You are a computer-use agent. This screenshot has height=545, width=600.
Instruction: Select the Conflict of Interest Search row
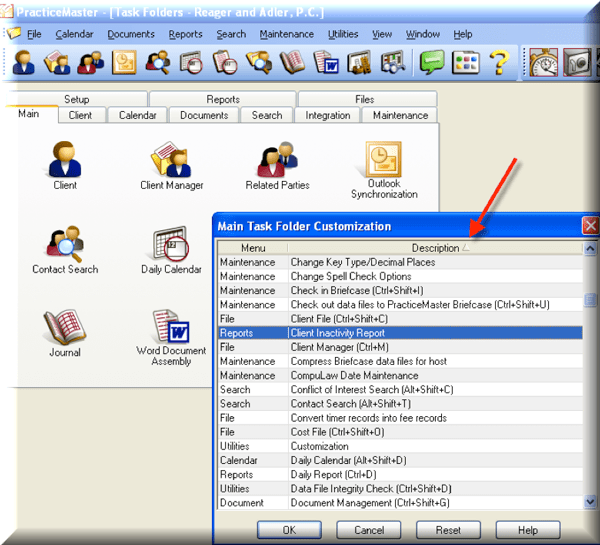[x=400, y=389]
